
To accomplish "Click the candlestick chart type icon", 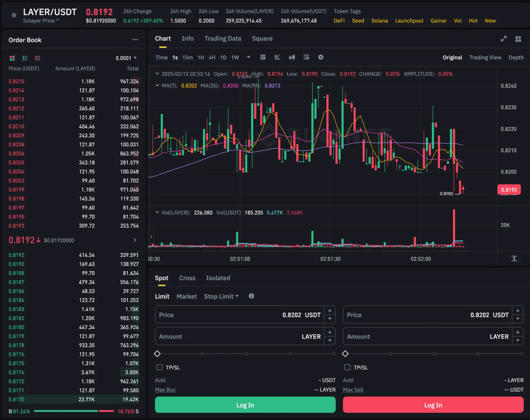I will pyautogui.click(x=292, y=57).
